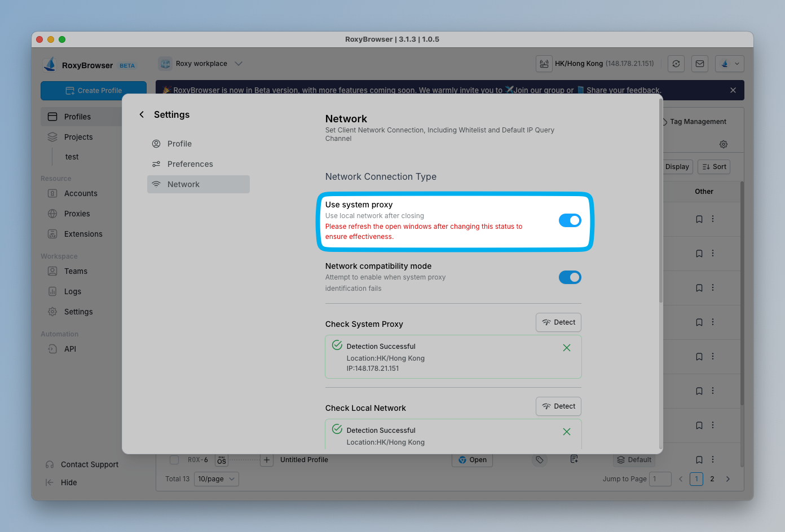Open the Untitled Profile browser
785x532 pixels.
(473, 460)
